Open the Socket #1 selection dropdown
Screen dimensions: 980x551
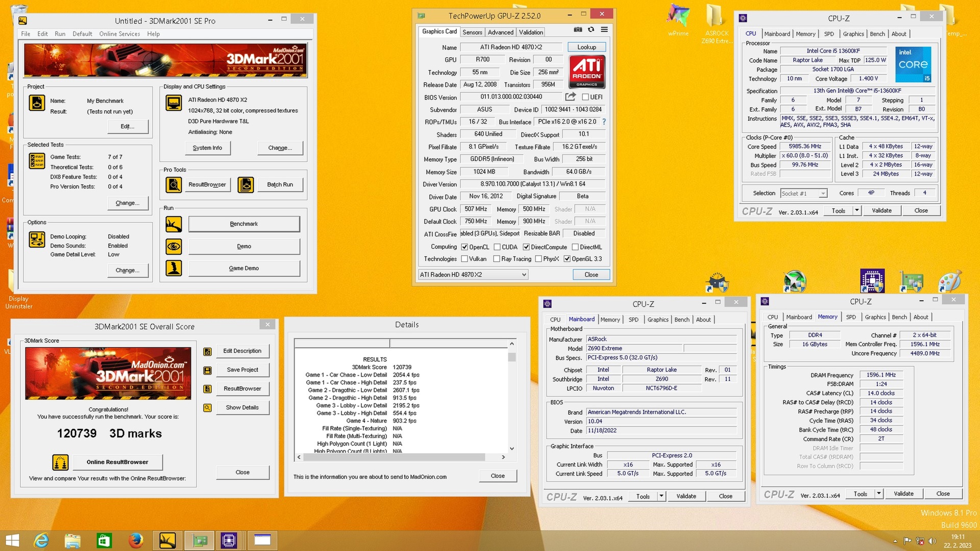click(x=804, y=193)
